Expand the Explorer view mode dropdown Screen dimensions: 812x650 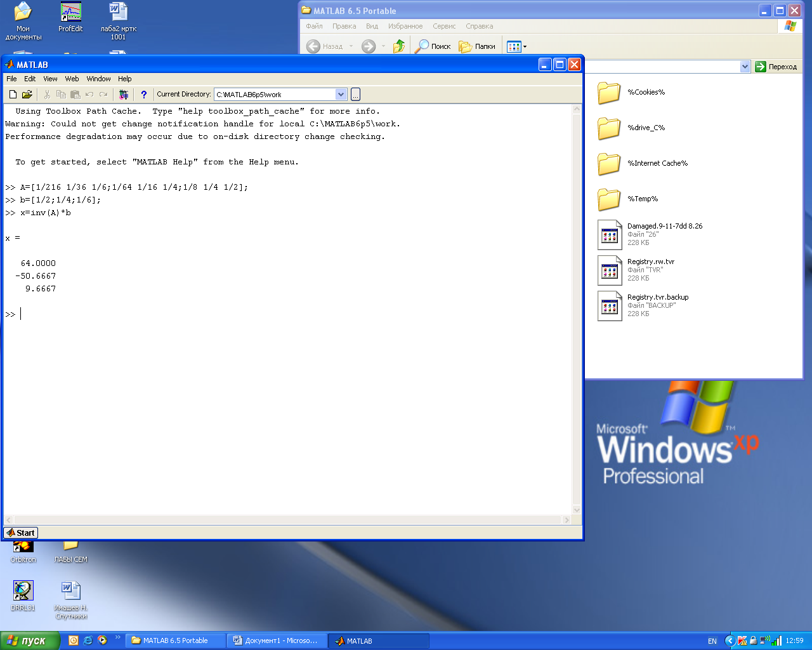click(525, 46)
